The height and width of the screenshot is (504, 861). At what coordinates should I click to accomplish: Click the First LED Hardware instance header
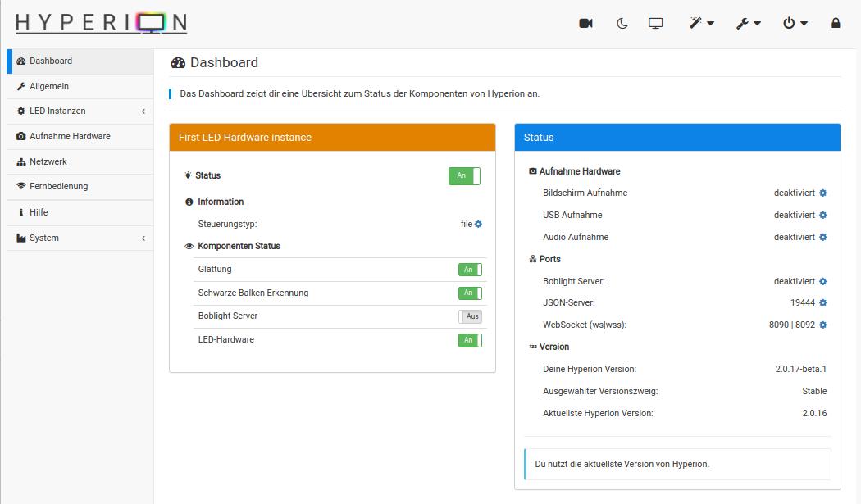pos(332,137)
